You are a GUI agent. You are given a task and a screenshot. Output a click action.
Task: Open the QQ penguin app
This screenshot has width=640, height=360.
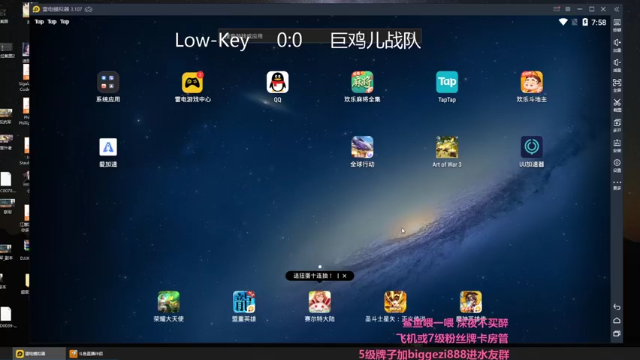277,82
